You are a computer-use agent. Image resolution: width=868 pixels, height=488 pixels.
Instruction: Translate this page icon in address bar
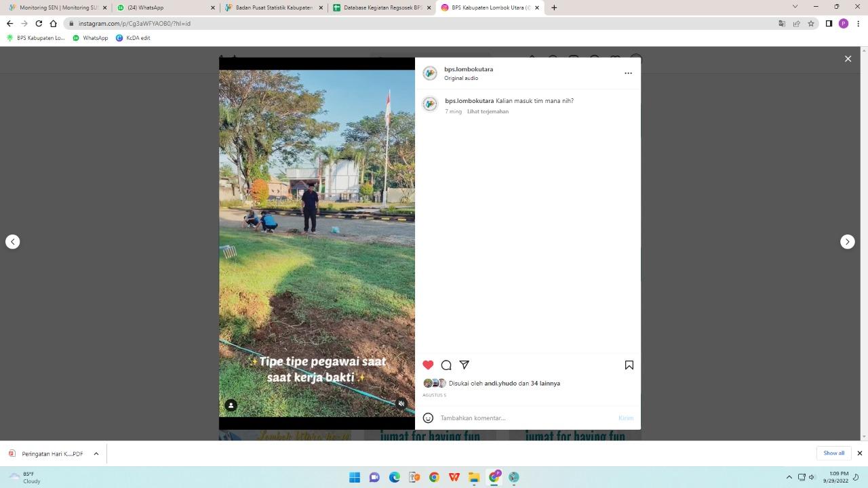point(782,23)
